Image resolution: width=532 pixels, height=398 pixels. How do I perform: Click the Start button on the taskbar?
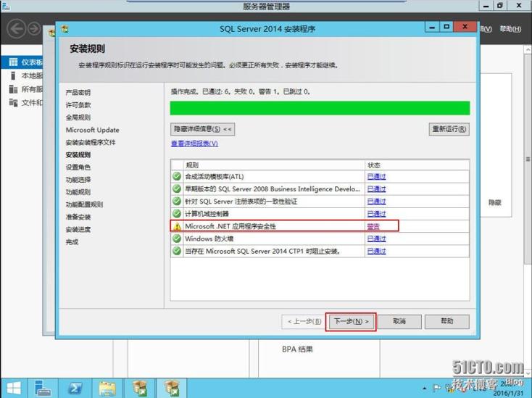coord(14,388)
